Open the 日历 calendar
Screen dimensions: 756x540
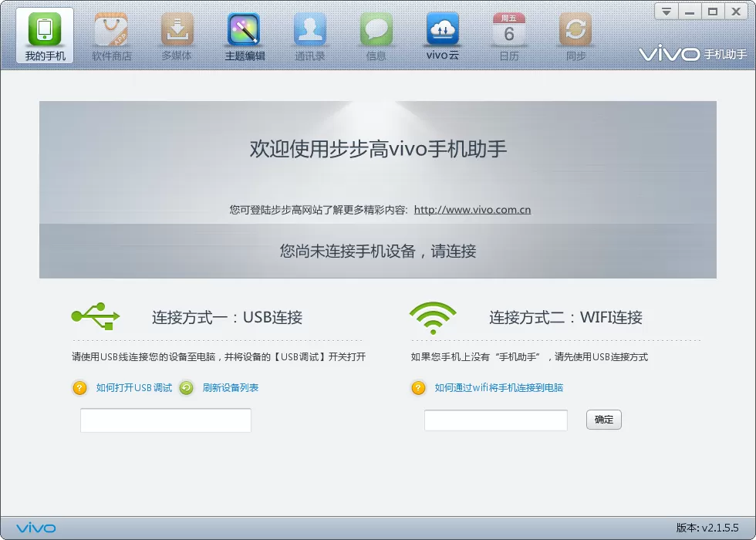point(509,37)
